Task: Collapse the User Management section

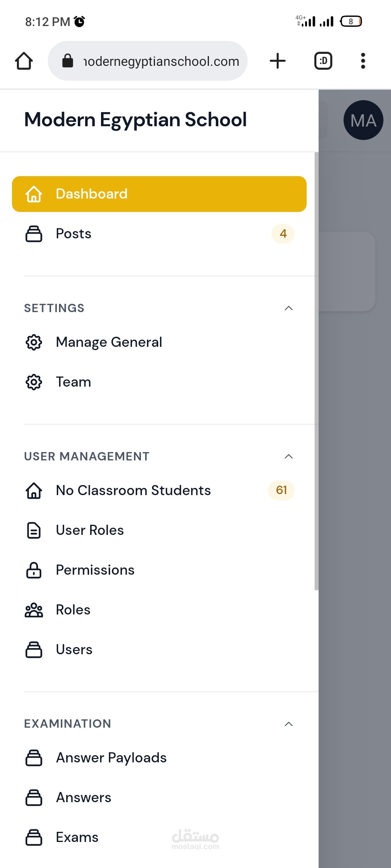Action: (289, 456)
